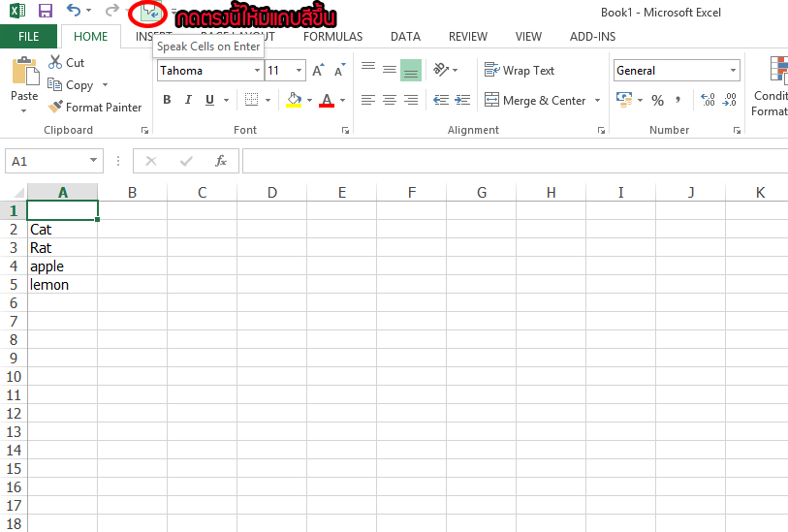Click the Insert Function fx icon
Viewport: 788px width, 532px height.
[221, 161]
